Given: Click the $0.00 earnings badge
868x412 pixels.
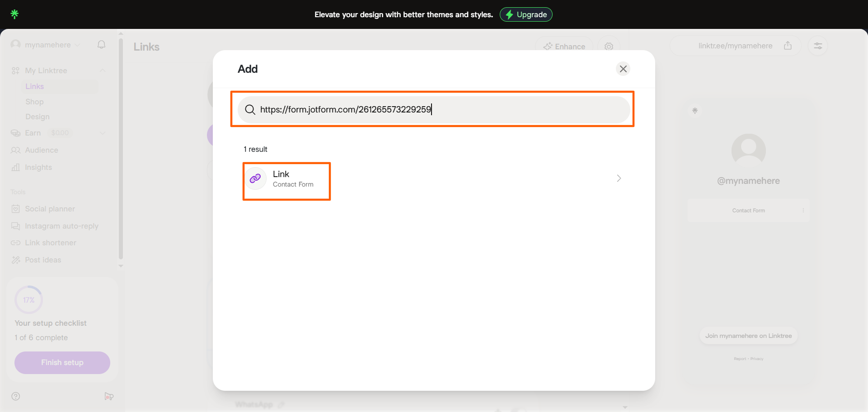Looking at the screenshot, I should [60, 133].
